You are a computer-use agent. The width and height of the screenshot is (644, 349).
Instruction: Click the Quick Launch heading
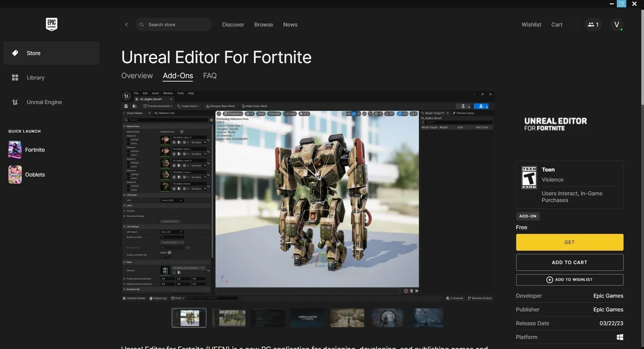click(x=24, y=131)
